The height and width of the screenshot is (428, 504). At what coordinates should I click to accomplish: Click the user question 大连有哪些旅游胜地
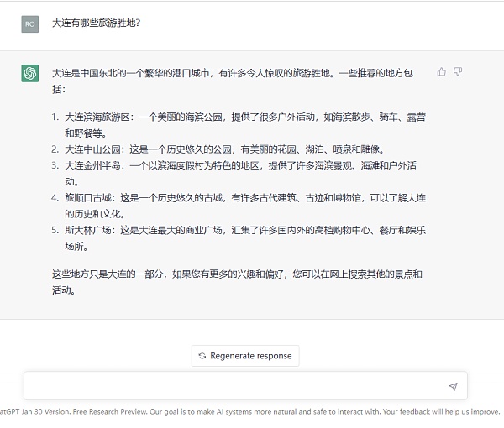(x=96, y=23)
